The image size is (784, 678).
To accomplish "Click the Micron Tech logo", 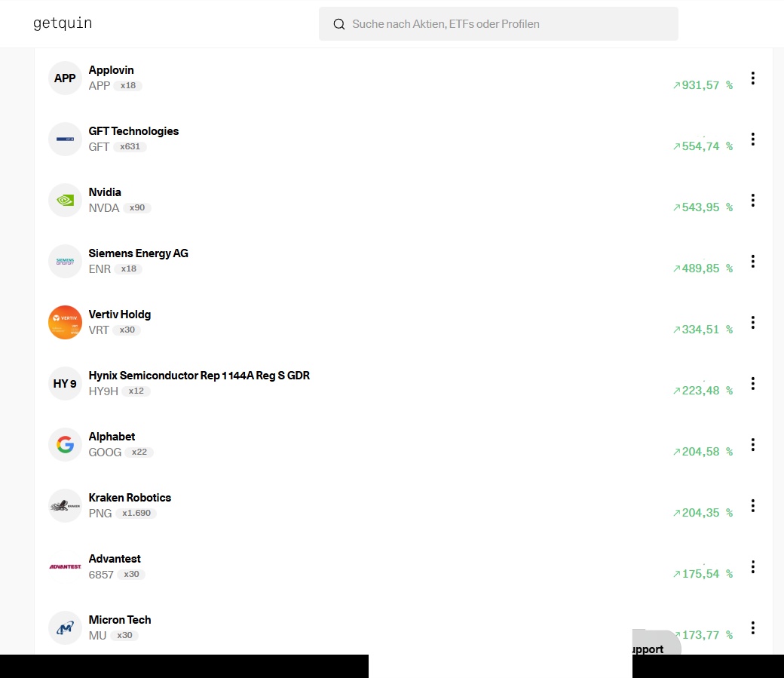I will [65, 628].
